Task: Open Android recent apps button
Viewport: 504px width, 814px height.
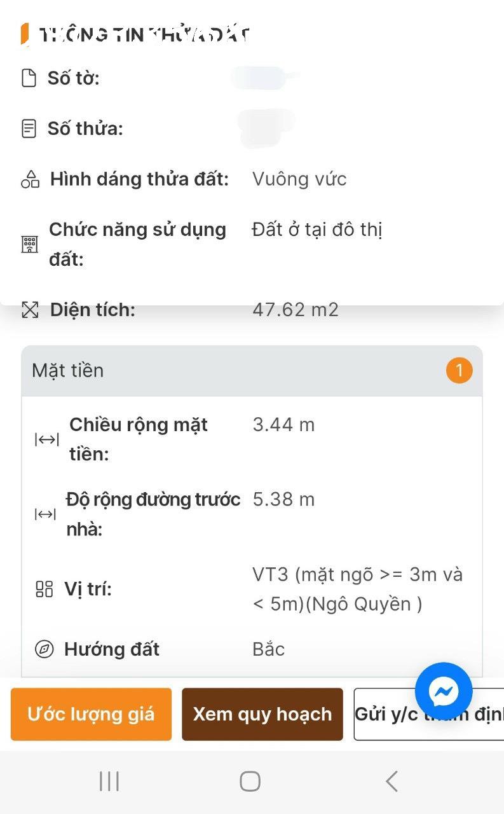Action: tap(109, 781)
